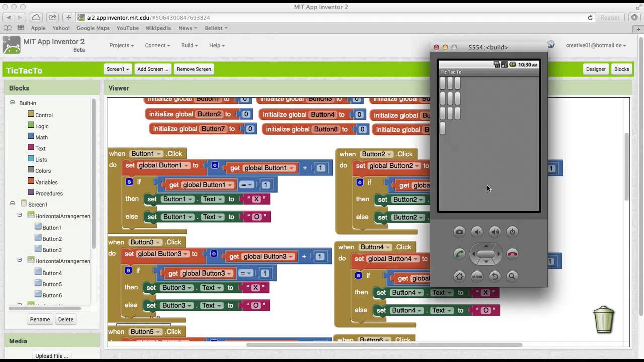Open the Wikipedia bookmark
The height and width of the screenshot is (362, 644).
click(158, 28)
